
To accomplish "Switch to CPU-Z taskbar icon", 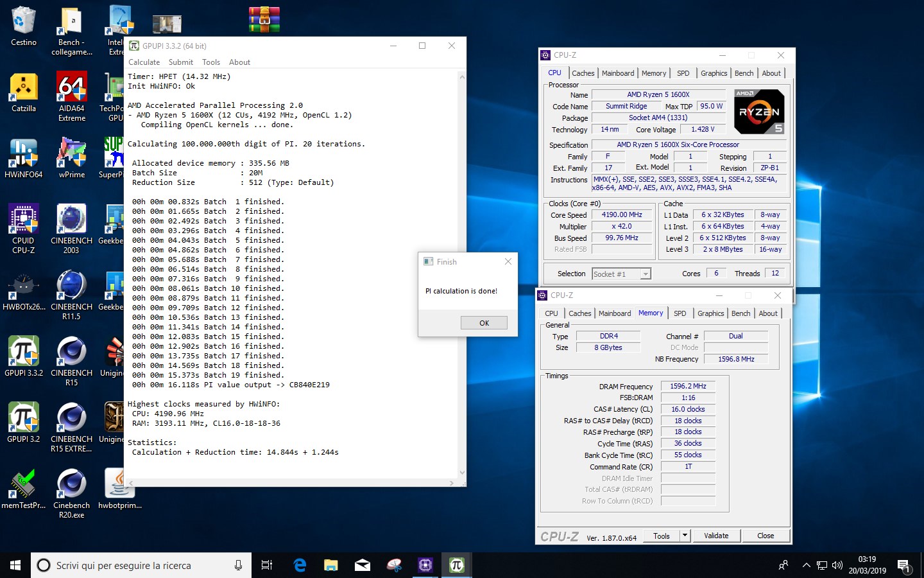I will [425, 565].
